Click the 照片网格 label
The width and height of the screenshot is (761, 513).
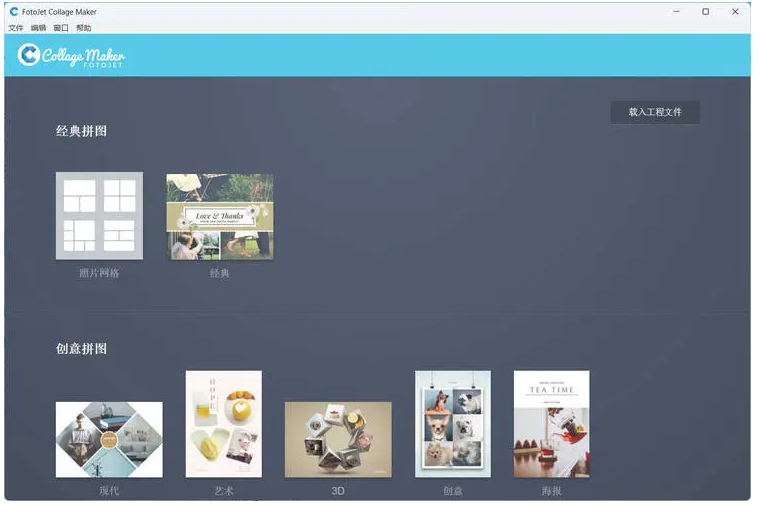99,273
